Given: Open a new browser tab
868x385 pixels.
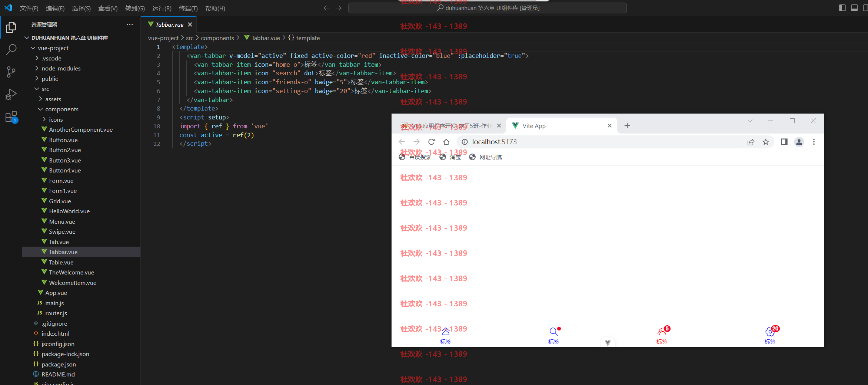Looking at the screenshot, I should pos(627,126).
